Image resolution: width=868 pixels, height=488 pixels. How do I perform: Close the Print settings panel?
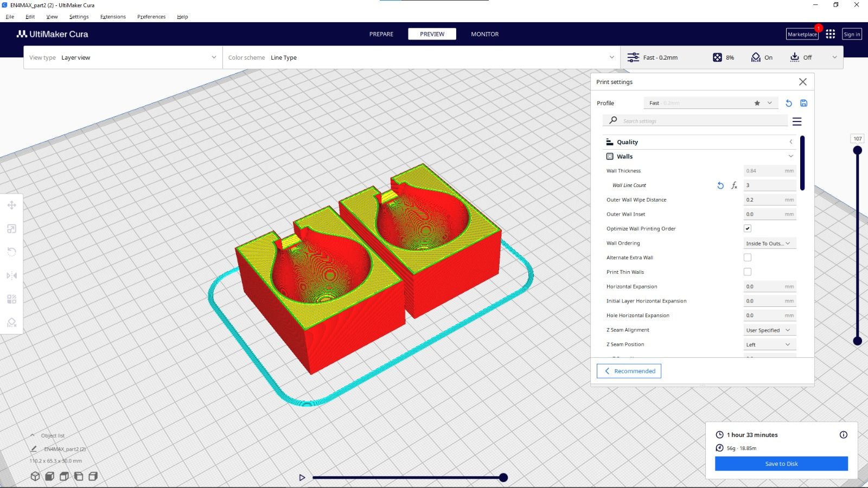coord(803,82)
